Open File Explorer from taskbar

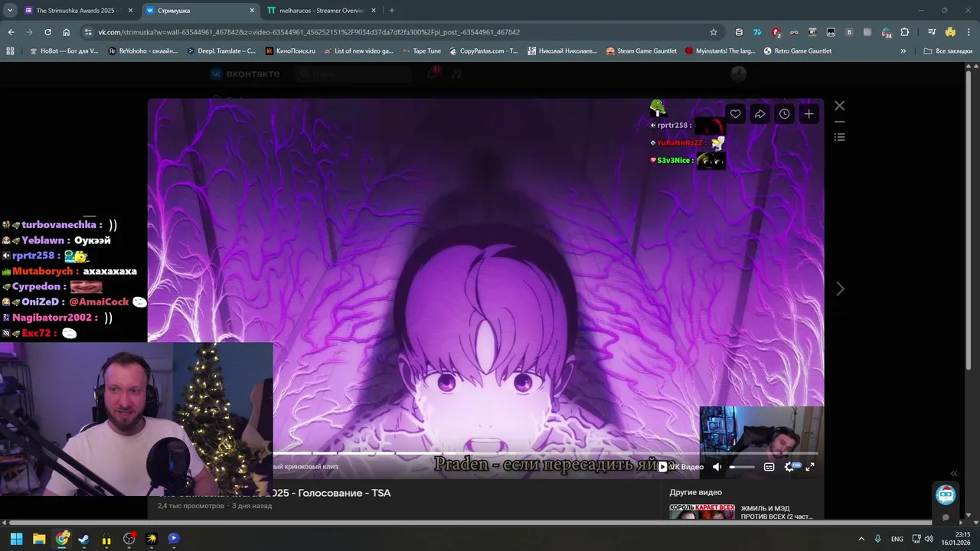click(39, 539)
